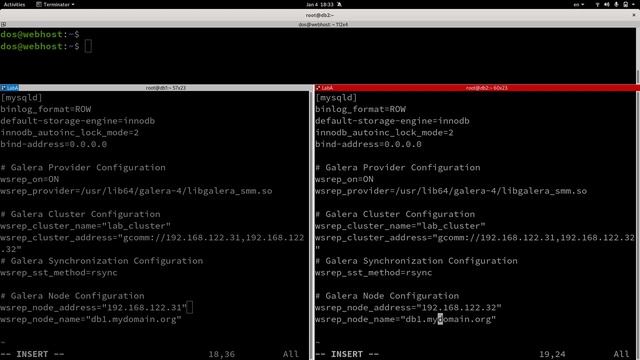Image resolution: width=640 pixels, height=360 pixels.
Task: Open the Terminator application menu
Action: pos(55,4)
